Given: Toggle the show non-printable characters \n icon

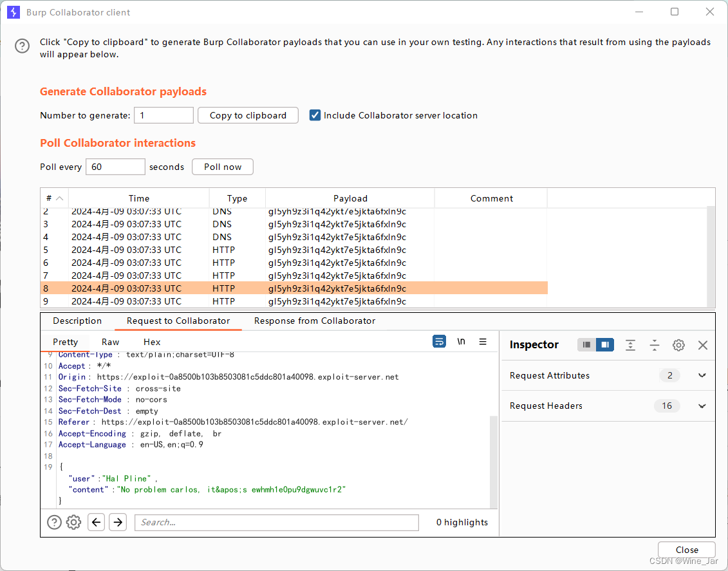Looking at the screenshot, I should 461,342.
